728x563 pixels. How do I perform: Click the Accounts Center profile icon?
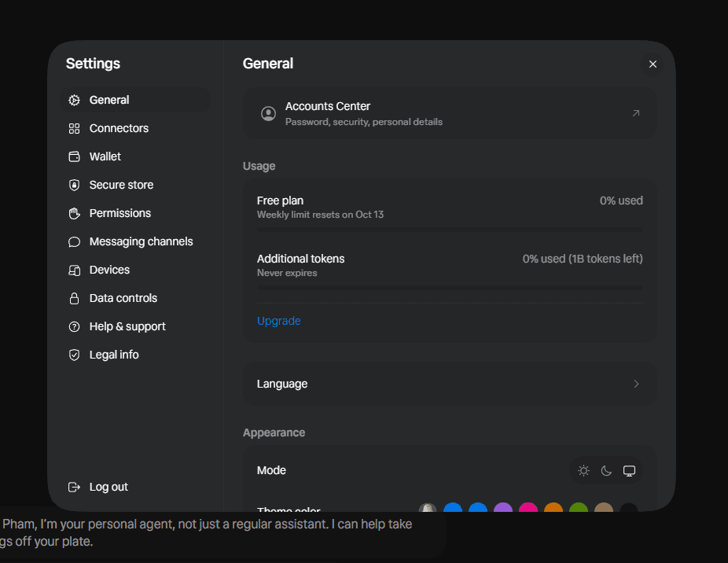[x=268, y=113]
